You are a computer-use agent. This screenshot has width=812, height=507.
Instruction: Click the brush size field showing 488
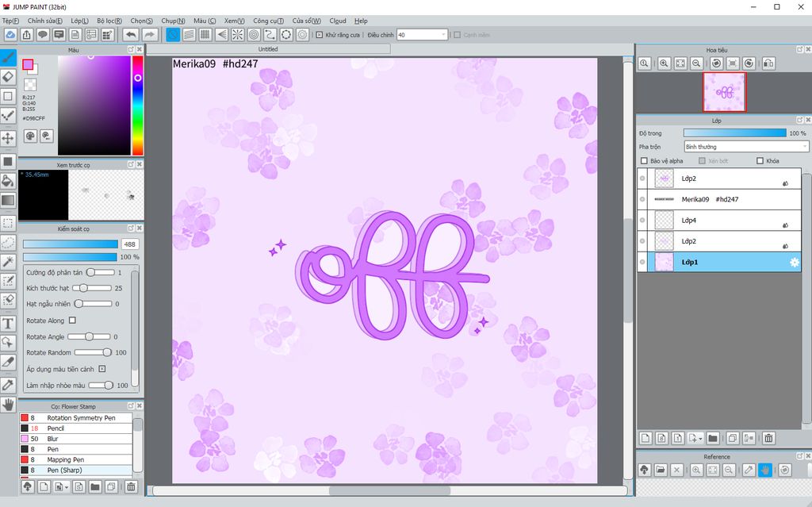click(x=129, y=244)
